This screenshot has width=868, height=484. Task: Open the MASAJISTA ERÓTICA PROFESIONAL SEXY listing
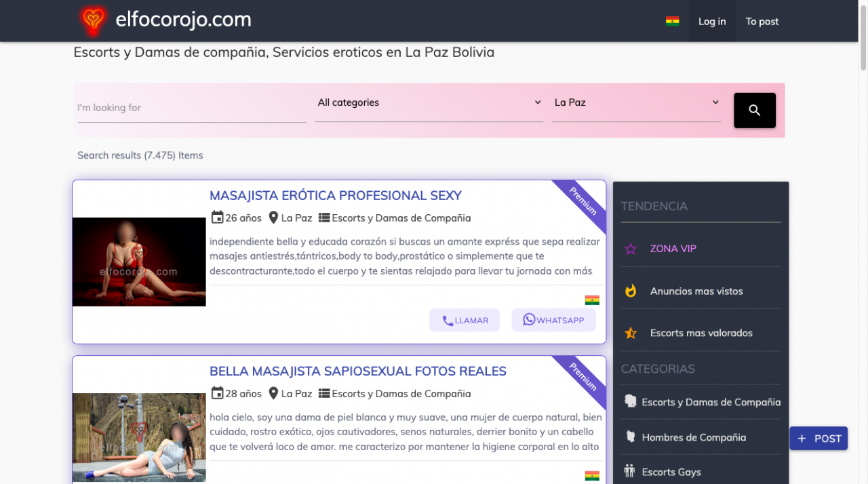[x=336, y=195]
